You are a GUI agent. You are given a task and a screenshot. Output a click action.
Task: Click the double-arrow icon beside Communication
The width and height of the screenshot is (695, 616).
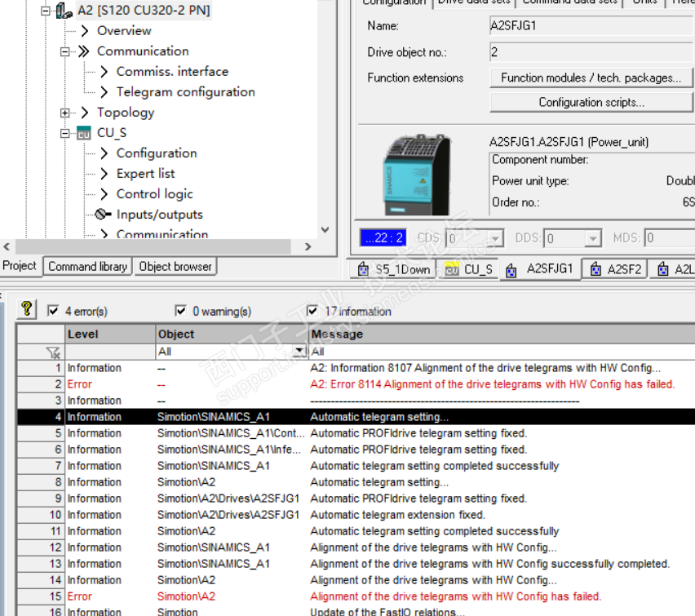pos(84,51)
